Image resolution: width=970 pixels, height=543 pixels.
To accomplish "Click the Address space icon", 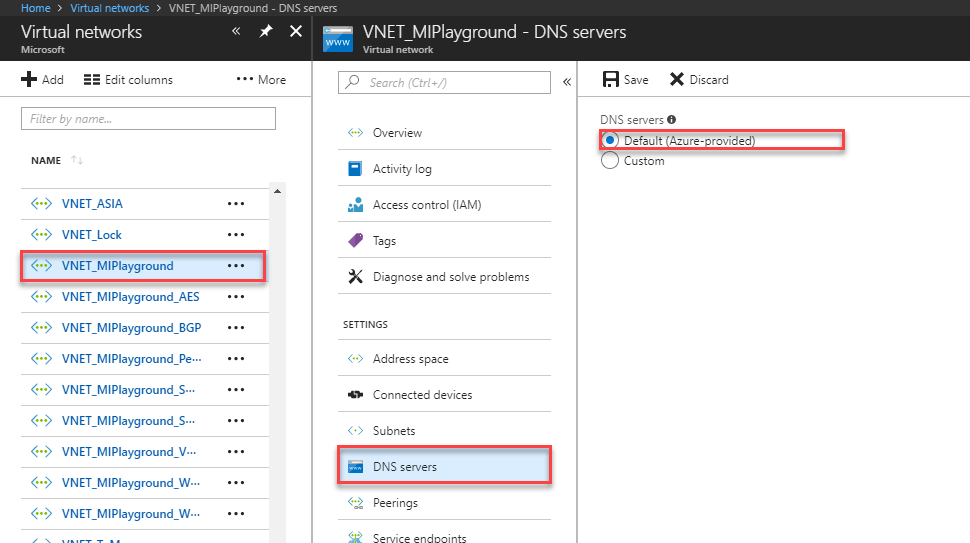I will pyautogui.click(x=355, y=359).
